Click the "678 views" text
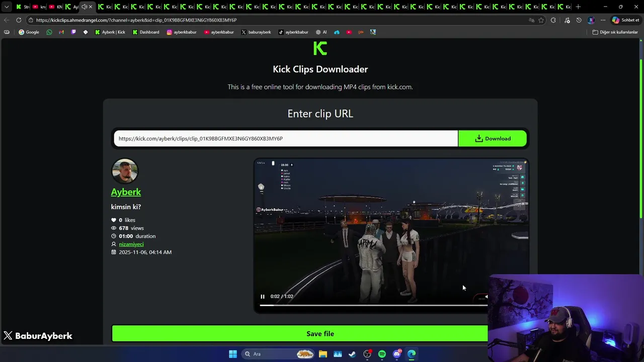644x362 pixels. point(131,228)
